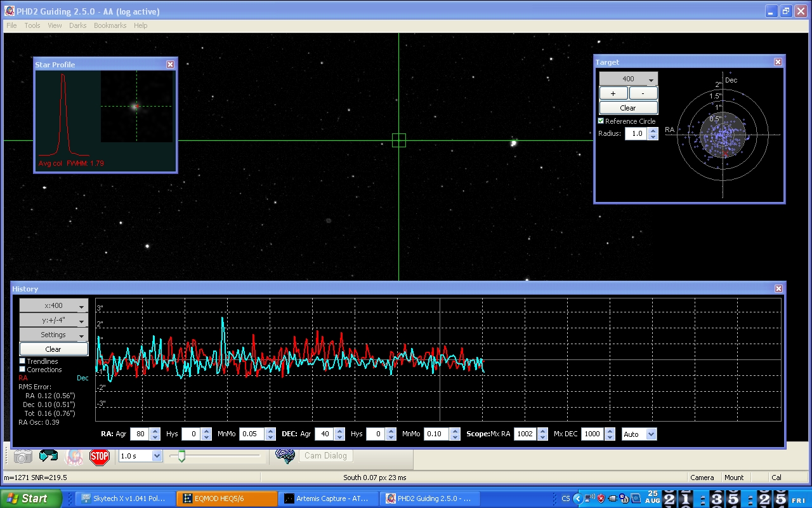Viewport: 812px width, 508px height.
Task: Open the Target 400 scale dropdown
Action: (629, 79)
